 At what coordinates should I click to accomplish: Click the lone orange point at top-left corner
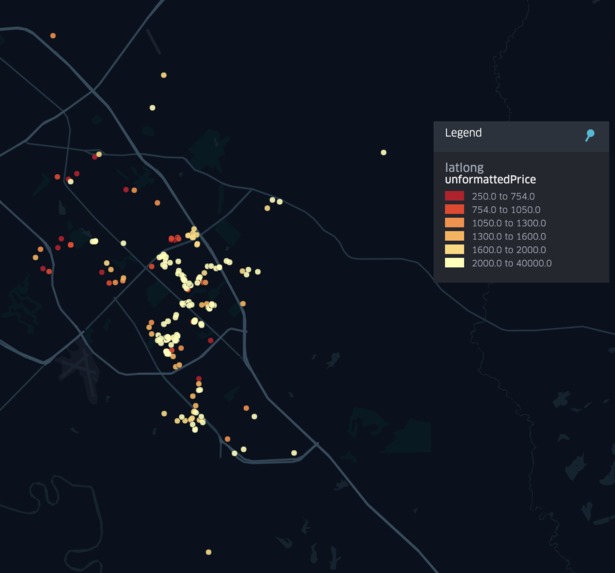pos(53,36)
